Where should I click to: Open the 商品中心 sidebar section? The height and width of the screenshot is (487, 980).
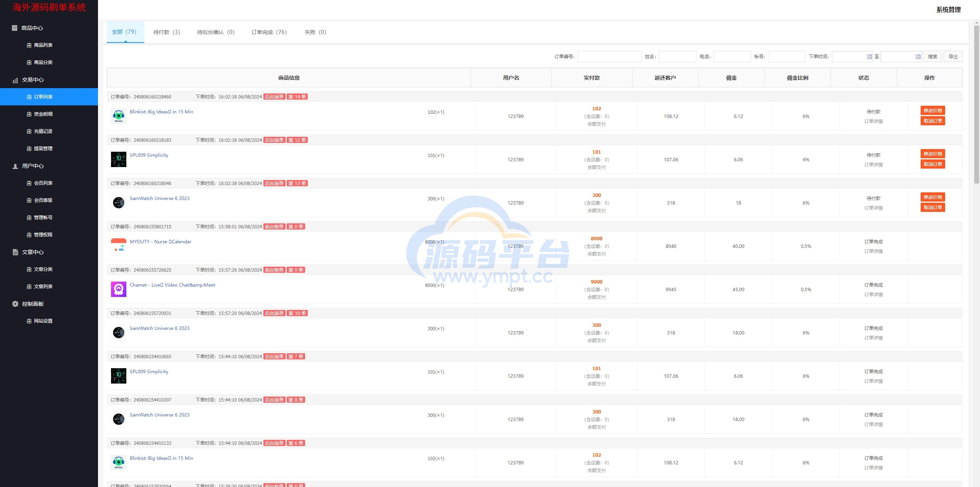pyautogui.click(x=32, y=28)
